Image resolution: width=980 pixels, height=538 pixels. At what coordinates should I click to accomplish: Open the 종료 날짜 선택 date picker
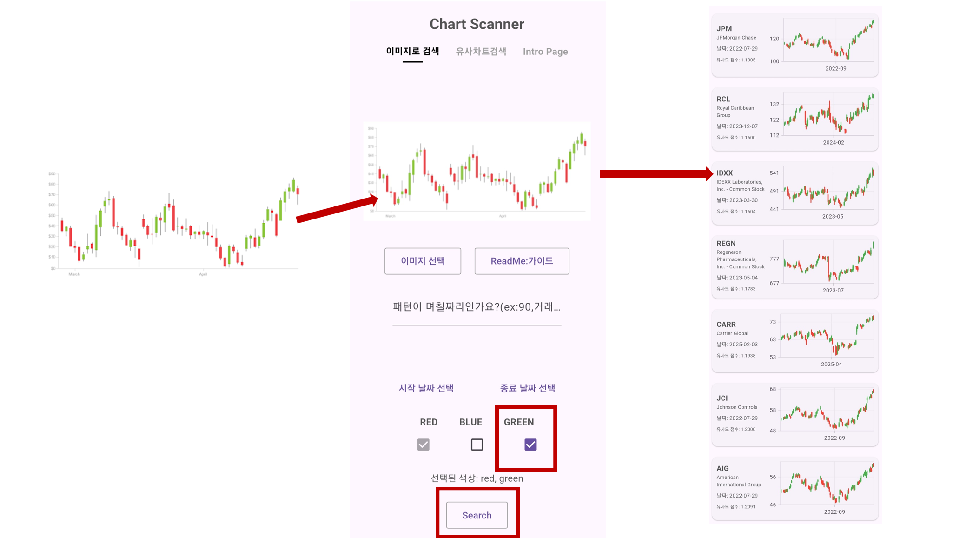527,388
